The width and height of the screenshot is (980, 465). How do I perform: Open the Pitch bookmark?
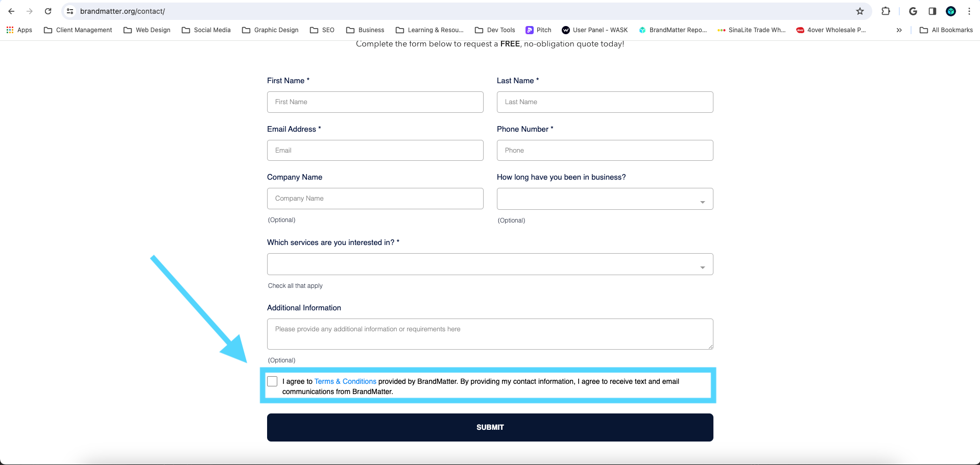pos(539,30)
